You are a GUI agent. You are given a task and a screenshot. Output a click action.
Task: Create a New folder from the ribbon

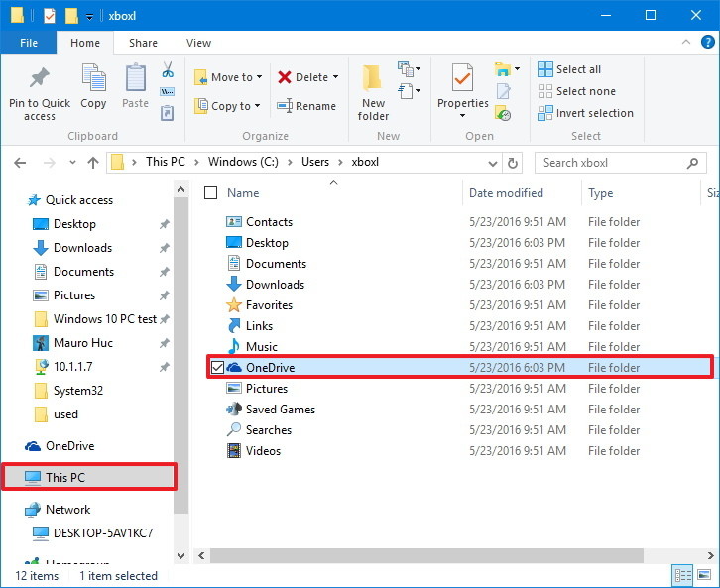(x=373, y=93)
